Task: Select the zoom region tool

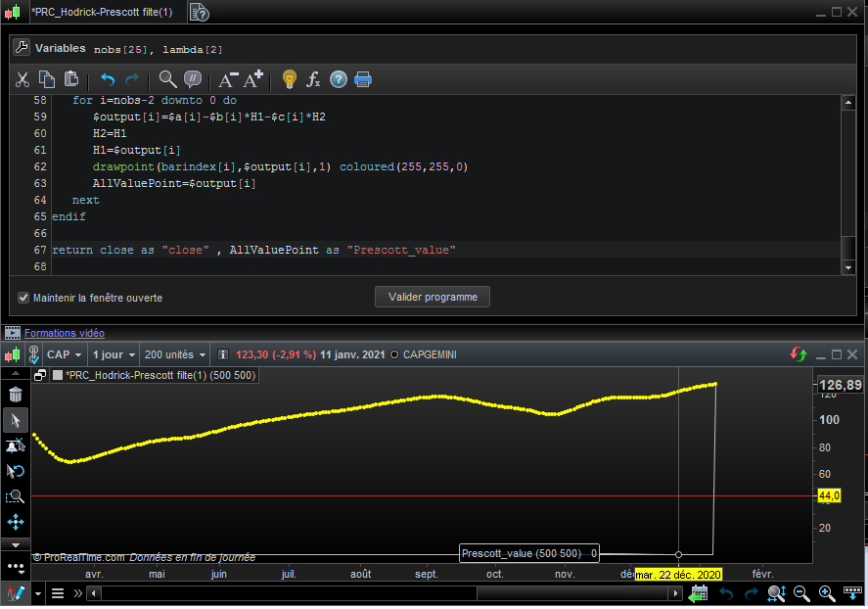Action: 16,496
